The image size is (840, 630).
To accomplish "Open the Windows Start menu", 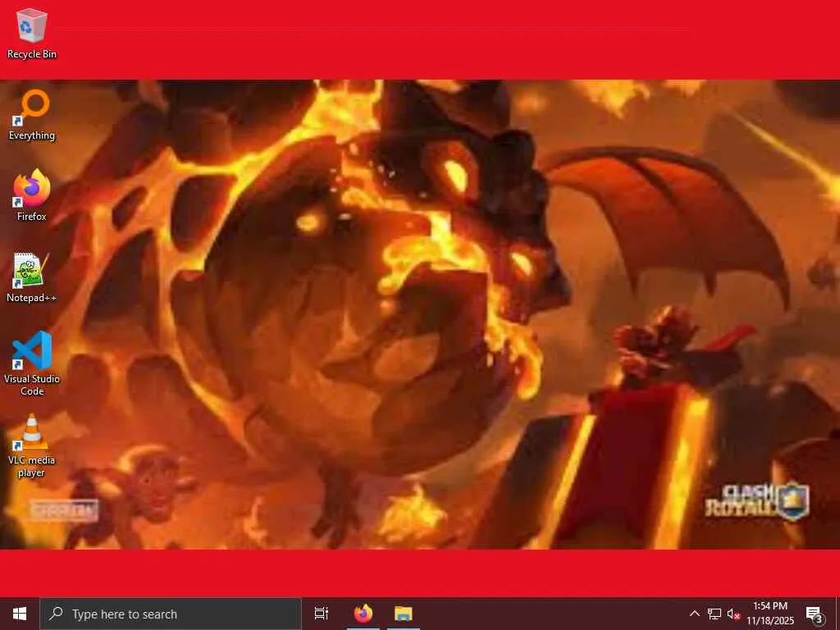I will tap(20, 614).
